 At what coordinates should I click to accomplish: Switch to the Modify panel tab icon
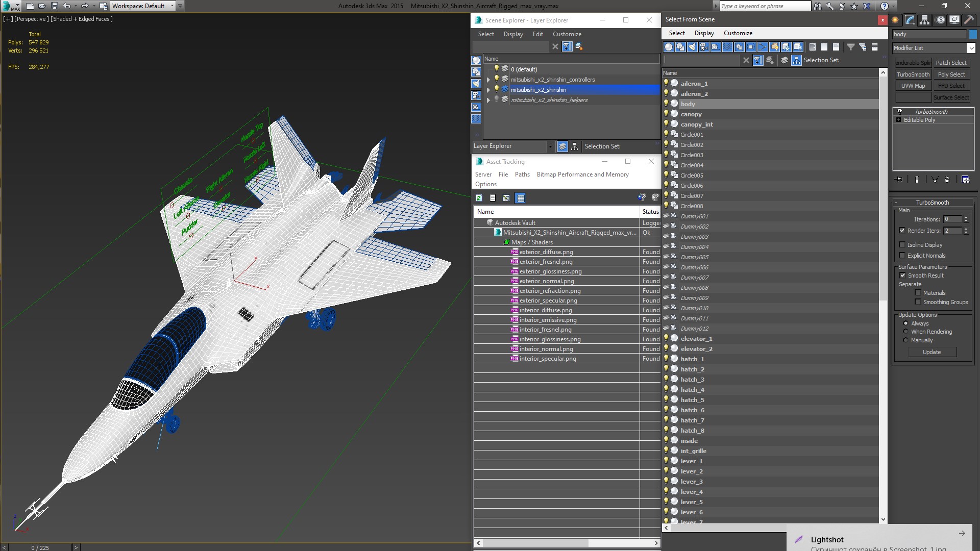click(x=910, y=20)
